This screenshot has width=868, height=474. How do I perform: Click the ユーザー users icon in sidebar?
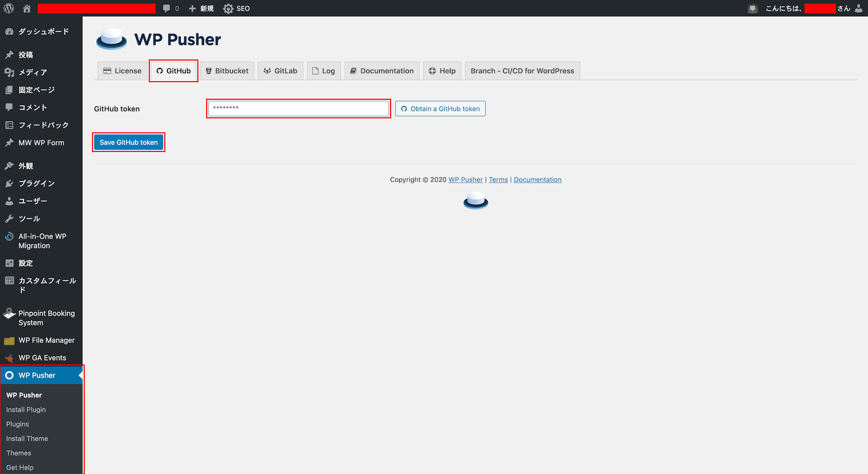10,201
